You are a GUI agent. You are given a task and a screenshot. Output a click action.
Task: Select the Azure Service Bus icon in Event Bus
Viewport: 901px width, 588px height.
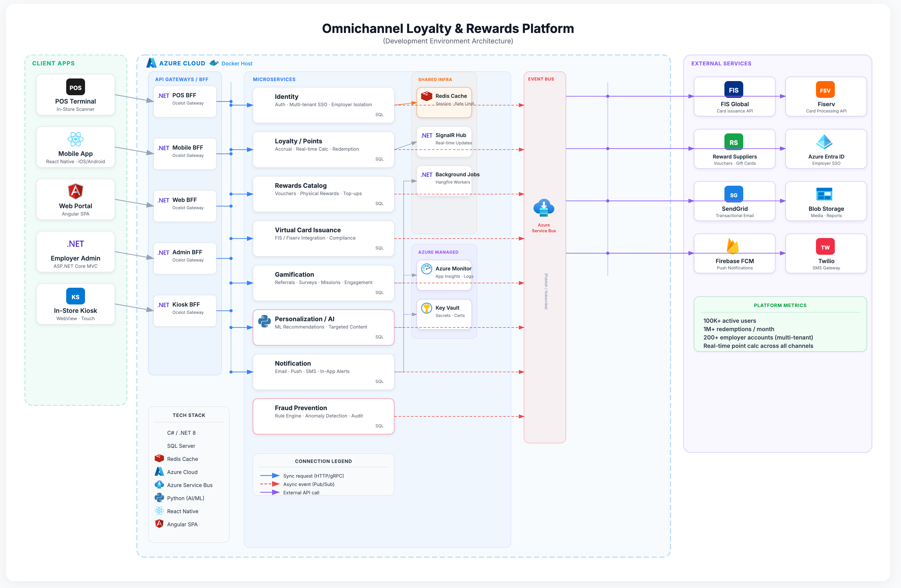[544, 207]
